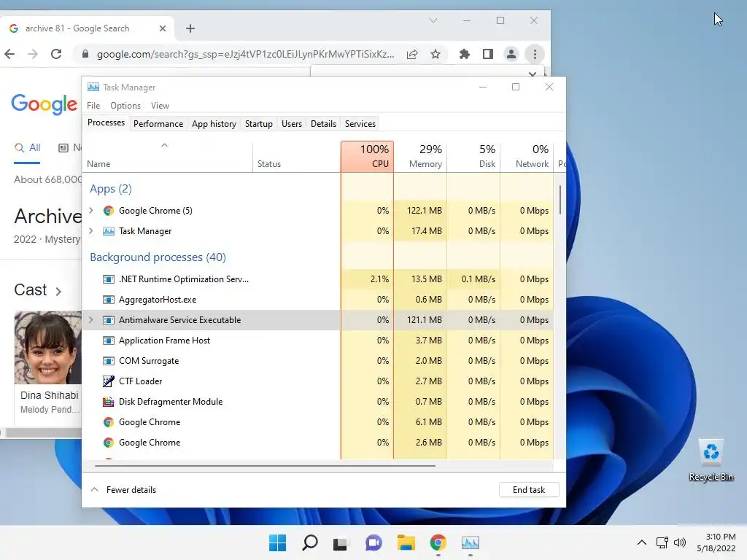Click Dina Shihabi cast photo thumbnail

click(47, 348)
